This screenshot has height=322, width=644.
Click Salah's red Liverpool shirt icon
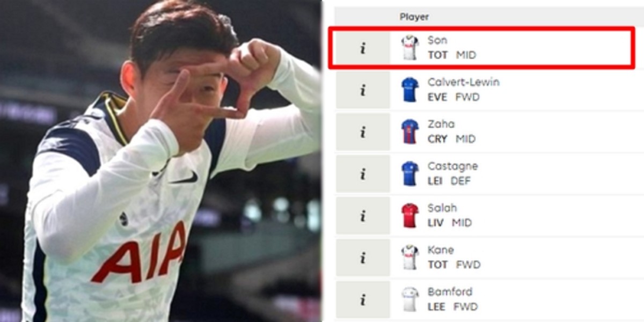point(410,215)
